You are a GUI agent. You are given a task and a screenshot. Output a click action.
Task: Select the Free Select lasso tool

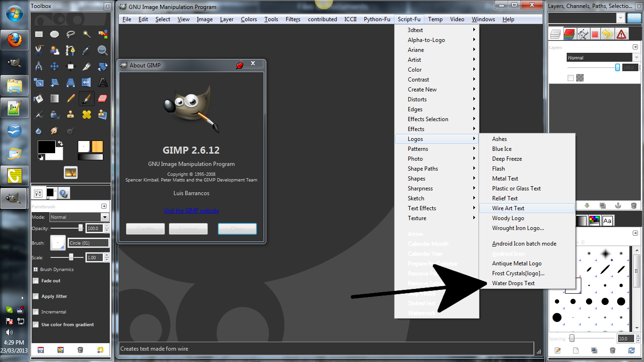coord(71,34)
